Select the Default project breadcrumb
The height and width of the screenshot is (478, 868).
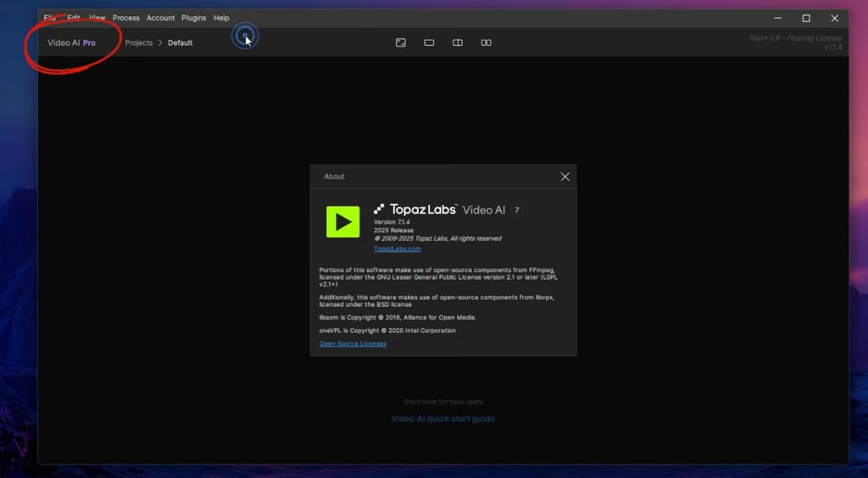pos(181,42)
